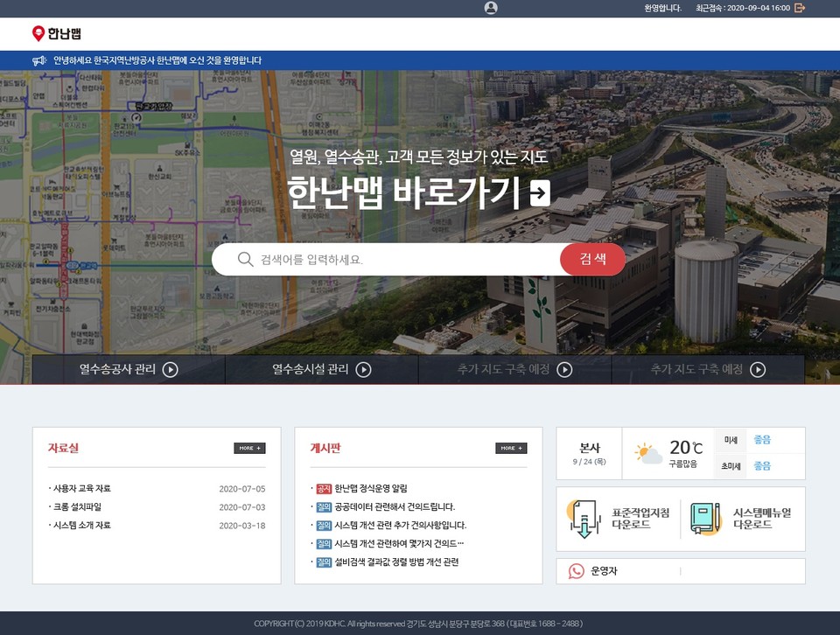Click the play icon on 열수송공사 관리
Screen dimensions: 840x635
(x=171, y=370)
